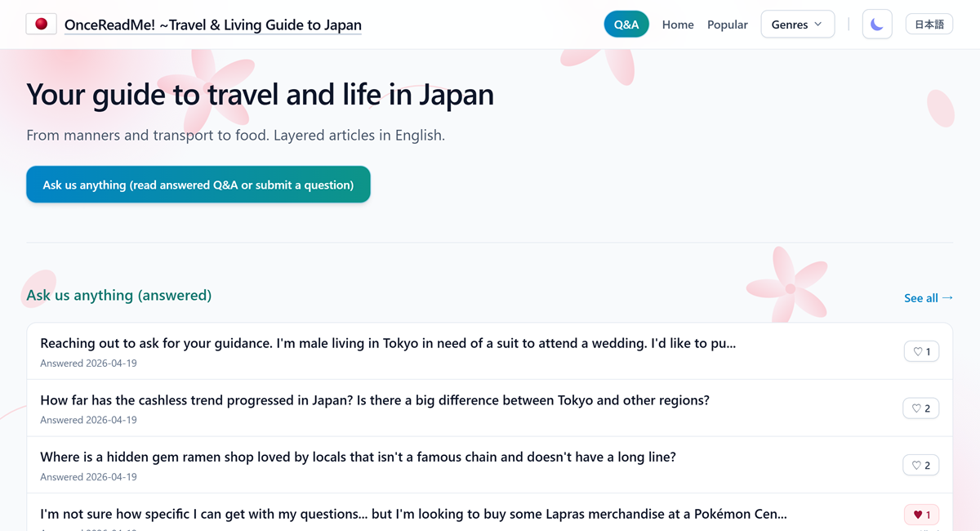Click heart on hidden gem ramen question
The height and width of the screenshot is (531, 980).
pyautogui.click(x=920, y=466)
